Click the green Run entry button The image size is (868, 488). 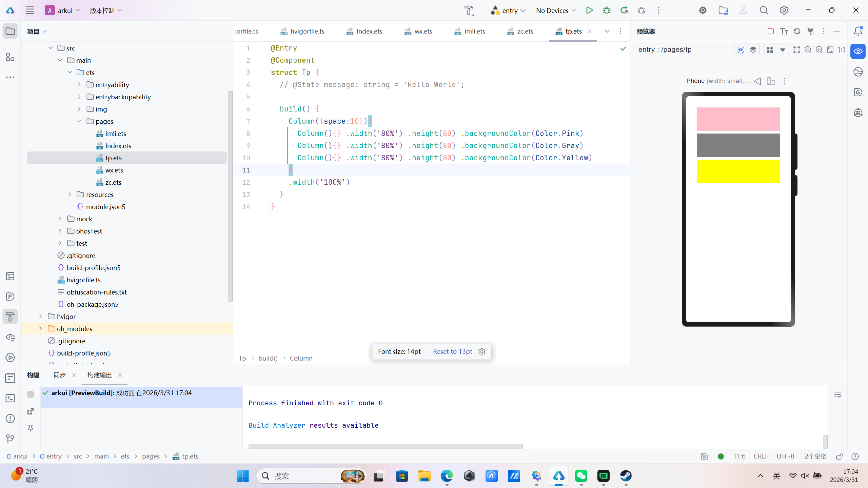point(589,10)
